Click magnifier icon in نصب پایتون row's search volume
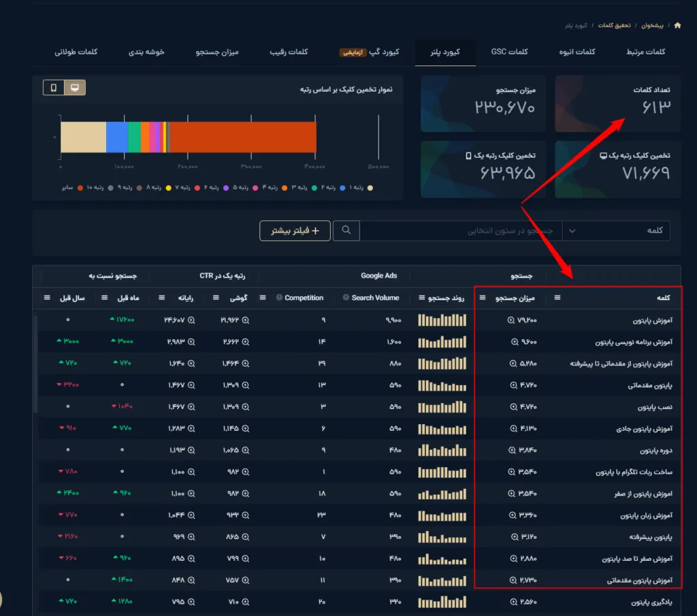The image size is (697, 616). click(x=513, y=406)
